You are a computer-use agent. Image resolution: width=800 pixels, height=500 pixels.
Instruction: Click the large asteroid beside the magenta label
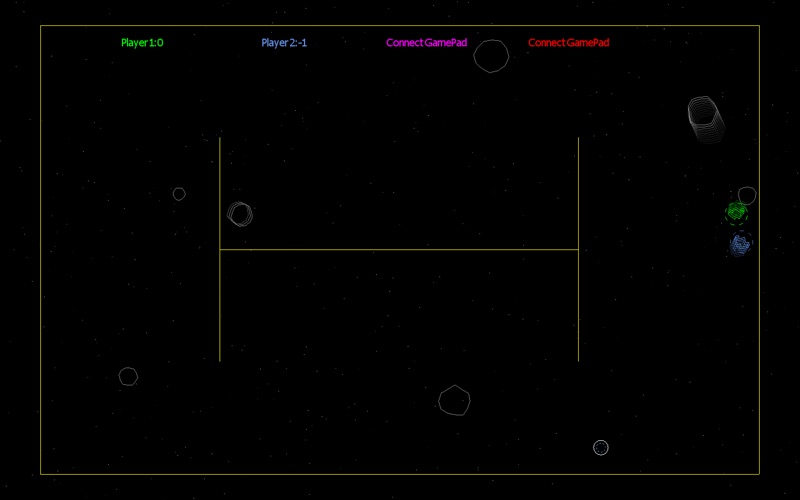[x=491, y=56]
